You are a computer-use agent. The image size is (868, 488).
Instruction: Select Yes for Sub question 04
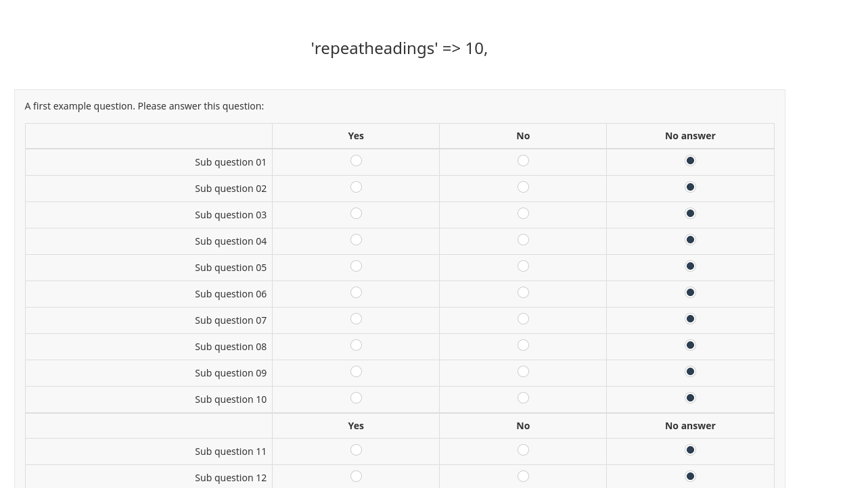click(356, 240)
